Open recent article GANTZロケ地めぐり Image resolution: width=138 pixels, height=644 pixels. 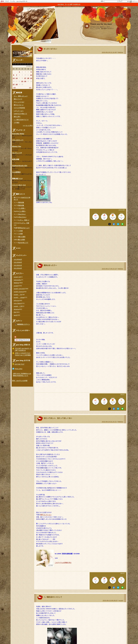coord(20,114)
